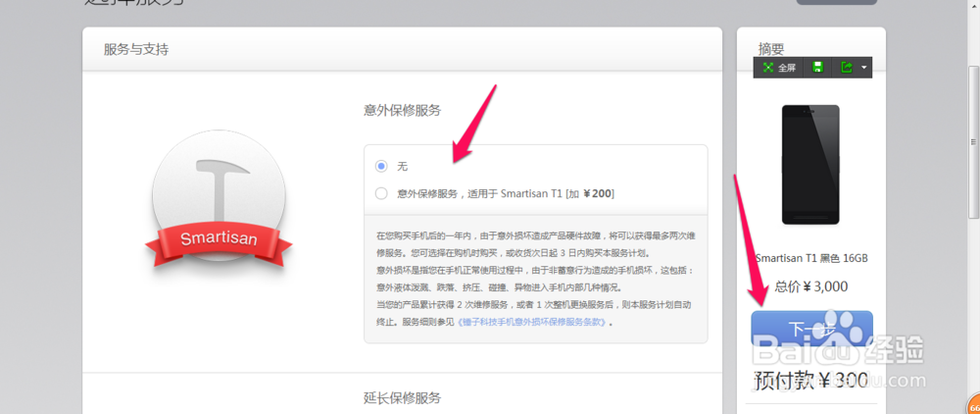Click the 延长保修服务 heading
The height and width of the screenshot is (414, 980).
403,397
